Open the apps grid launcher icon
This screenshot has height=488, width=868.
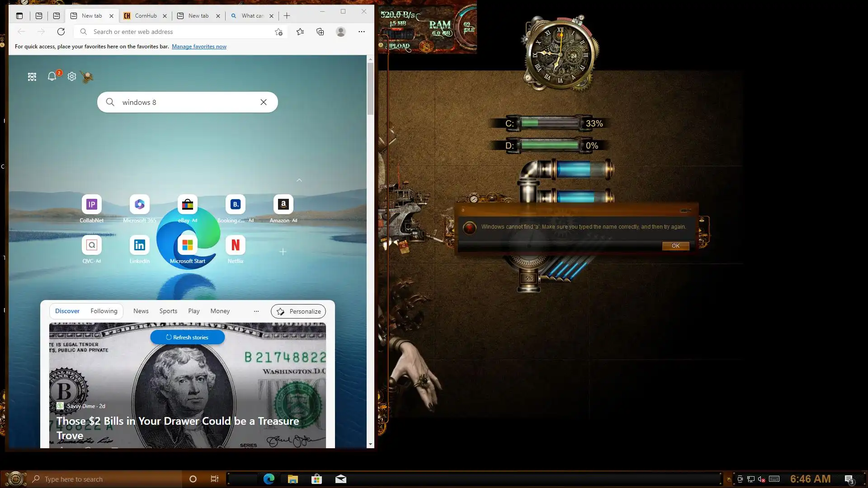click(x=32, y=77)
